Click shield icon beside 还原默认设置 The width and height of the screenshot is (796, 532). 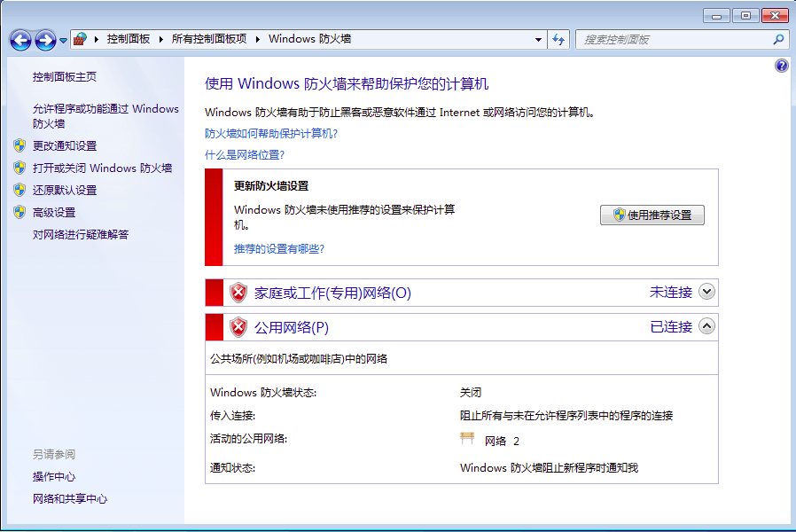(20, 190)
